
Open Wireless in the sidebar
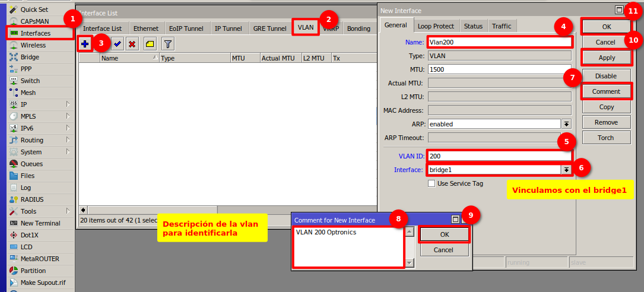pyautogui.click(x=33, y=45)
